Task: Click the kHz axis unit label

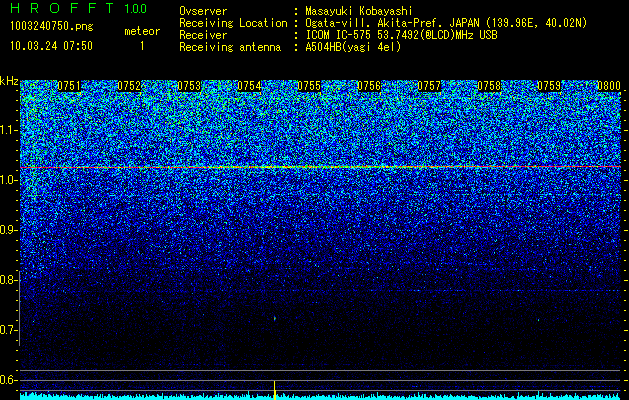Action: tap(9, 81)
